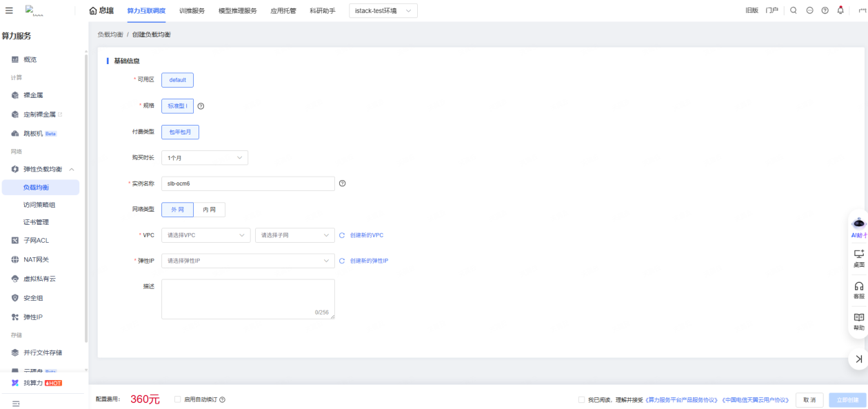Click the 取消 button
The width and height of the screenshot is (868, 409).
809,399
